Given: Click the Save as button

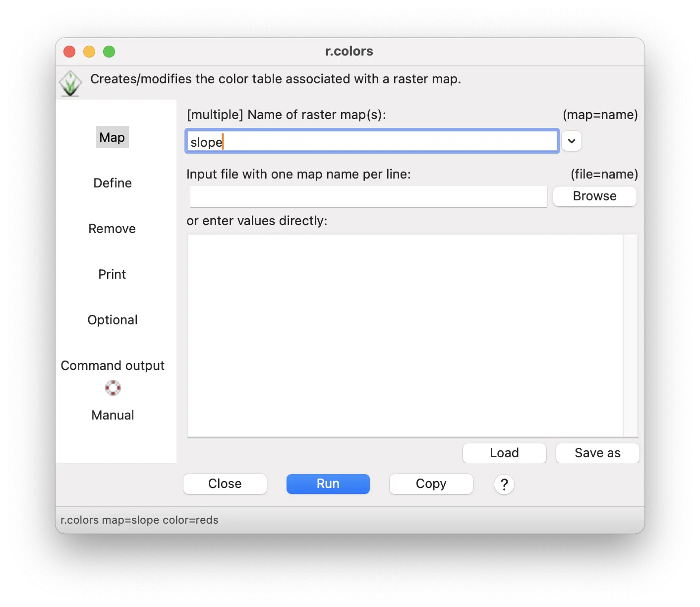Looking at the screenshot, I should point(597,453).
